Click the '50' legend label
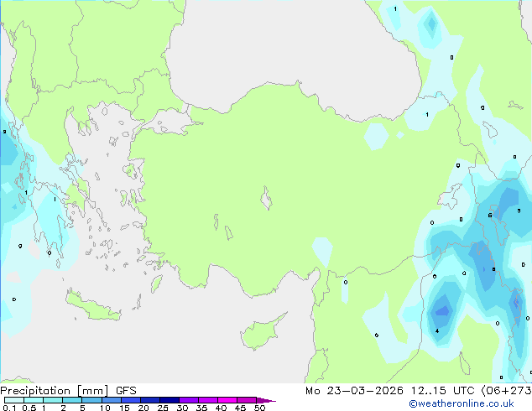Image resolution: width=532 pixels, height=411 pixels. (x=259, y=408)
